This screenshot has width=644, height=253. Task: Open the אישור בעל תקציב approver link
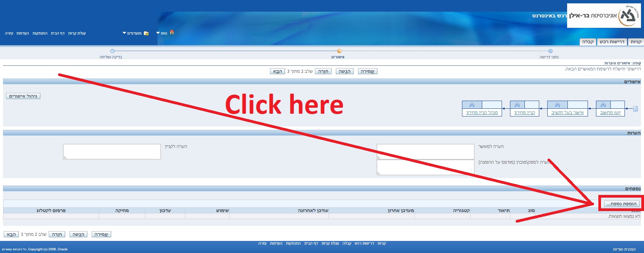pos(567,113)
